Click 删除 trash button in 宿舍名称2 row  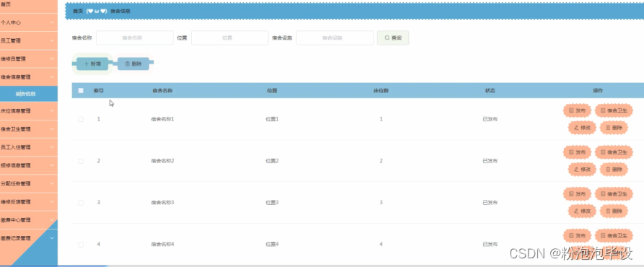[614, 170]
